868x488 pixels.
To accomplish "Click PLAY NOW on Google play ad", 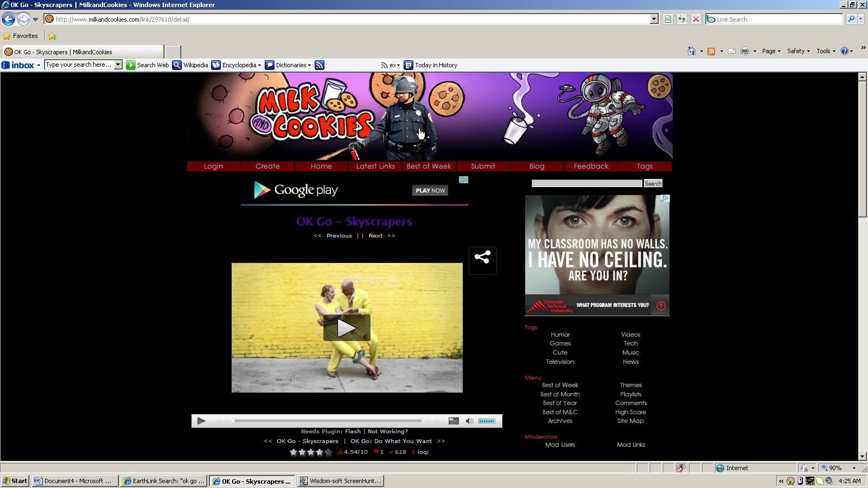I will [x=430, y=190].
